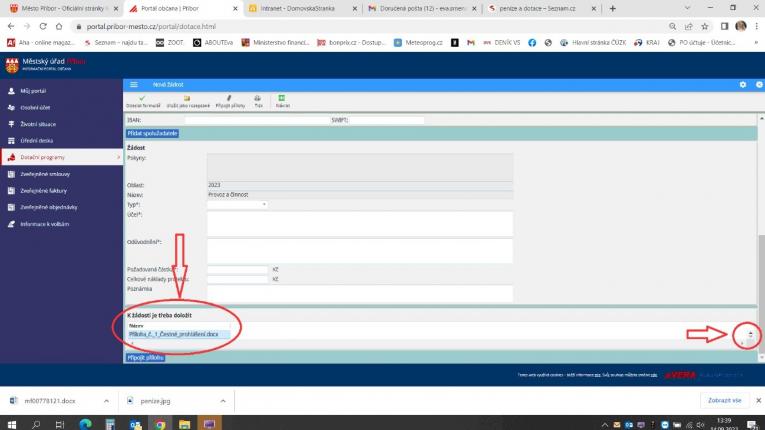Open the browser side panel icon
765x430 pixels.
tap(725, 26)
